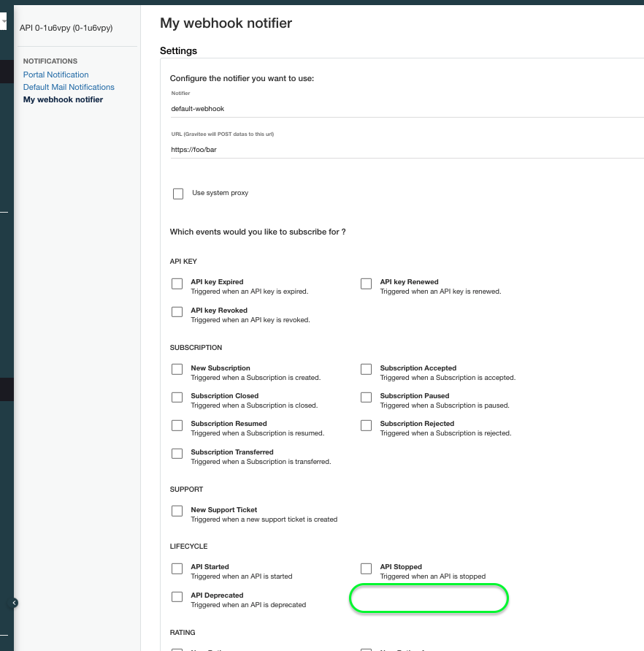Viewport: 644px width, 651px height.
Task: Check the API key Expired event
Action: pos(177,284)
